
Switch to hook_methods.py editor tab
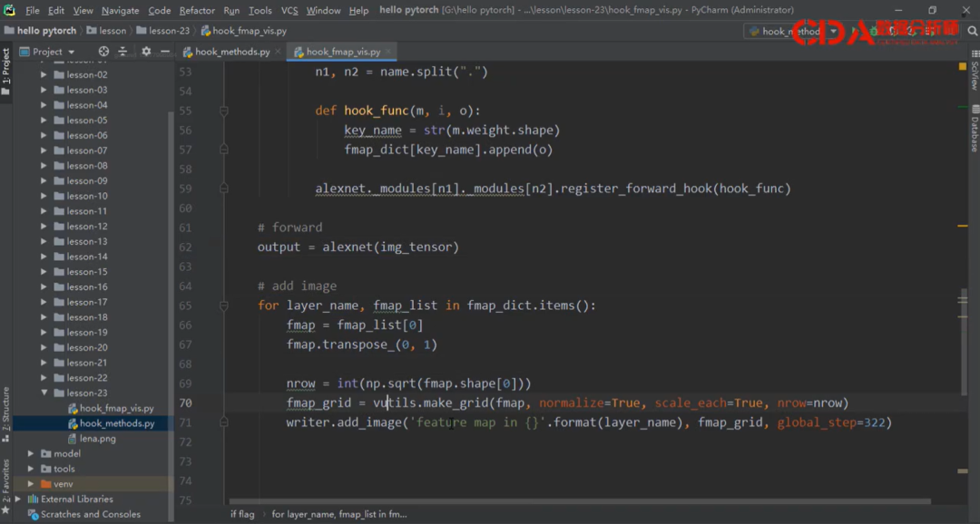232,52
